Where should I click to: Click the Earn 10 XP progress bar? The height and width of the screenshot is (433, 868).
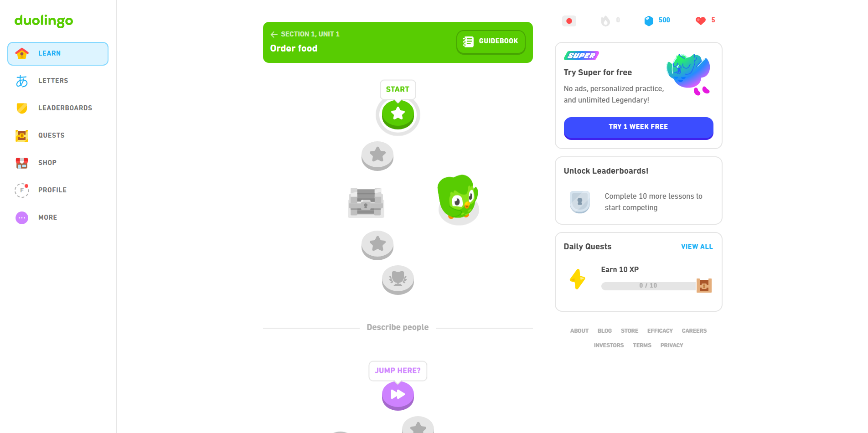tap(648, 285)
